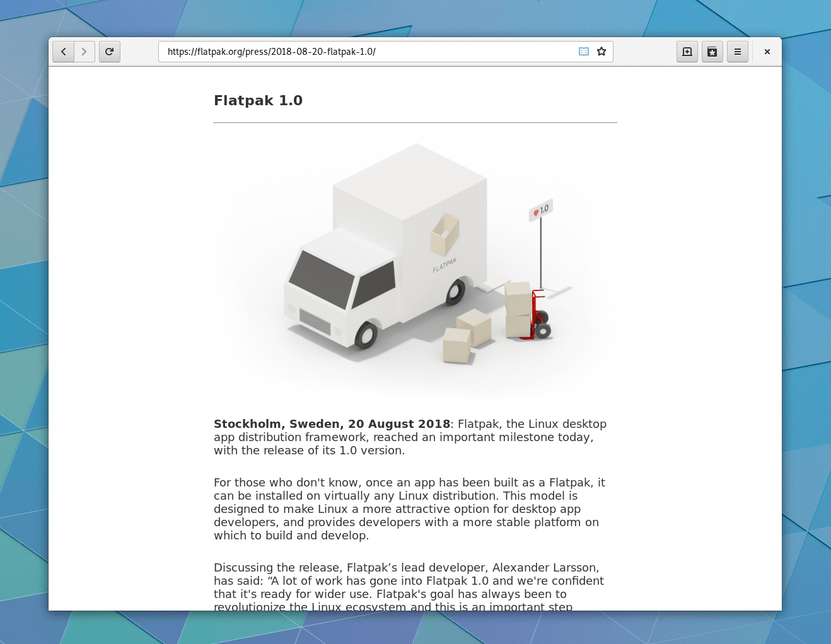Click the name Alexander Larsson in text

click(545, 568)
